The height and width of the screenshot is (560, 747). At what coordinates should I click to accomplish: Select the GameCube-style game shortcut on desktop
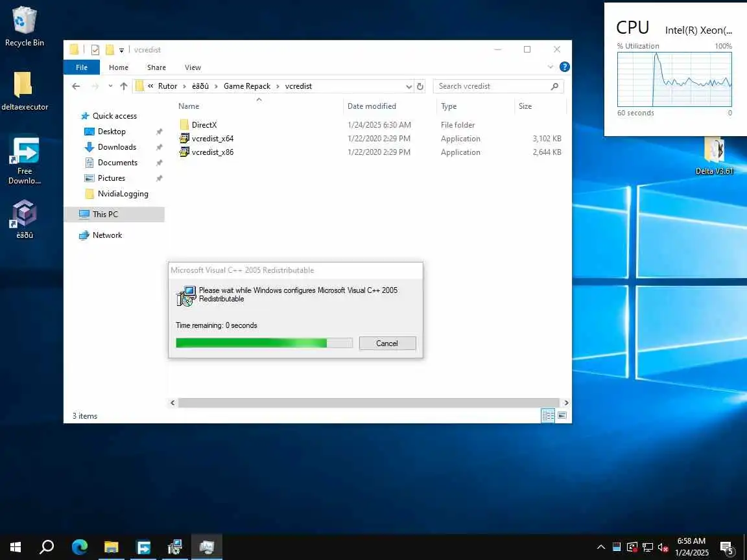point(24,219)
